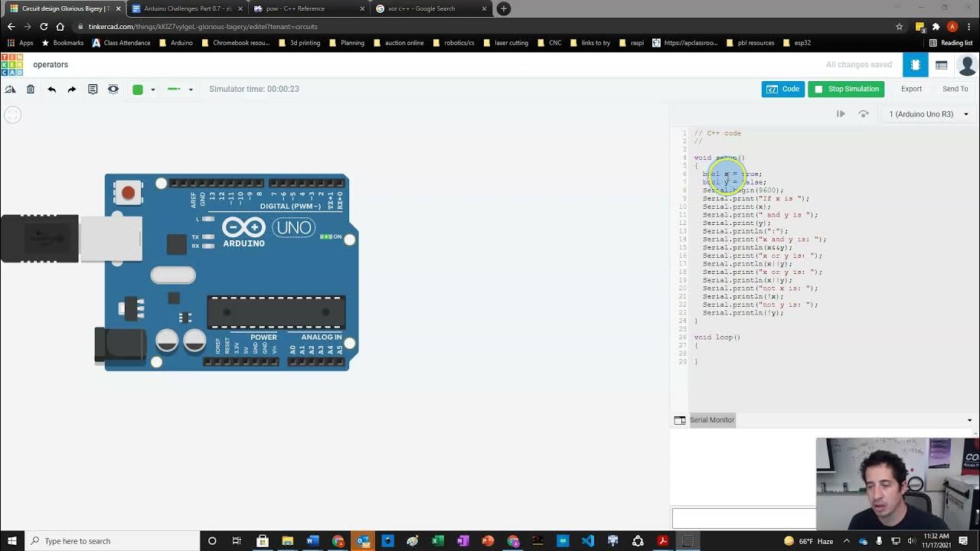Undo the last action
The height and width of the screenshot is (551, 980).
(51, 89)
